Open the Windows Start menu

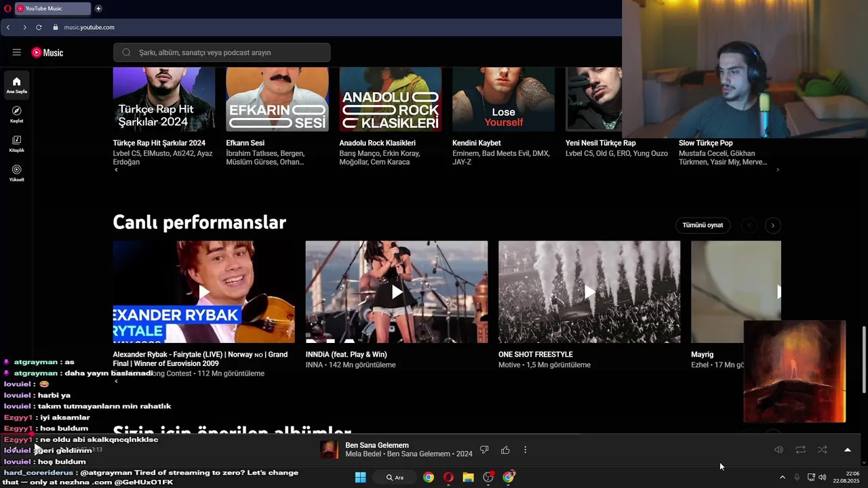pos(360,477)
